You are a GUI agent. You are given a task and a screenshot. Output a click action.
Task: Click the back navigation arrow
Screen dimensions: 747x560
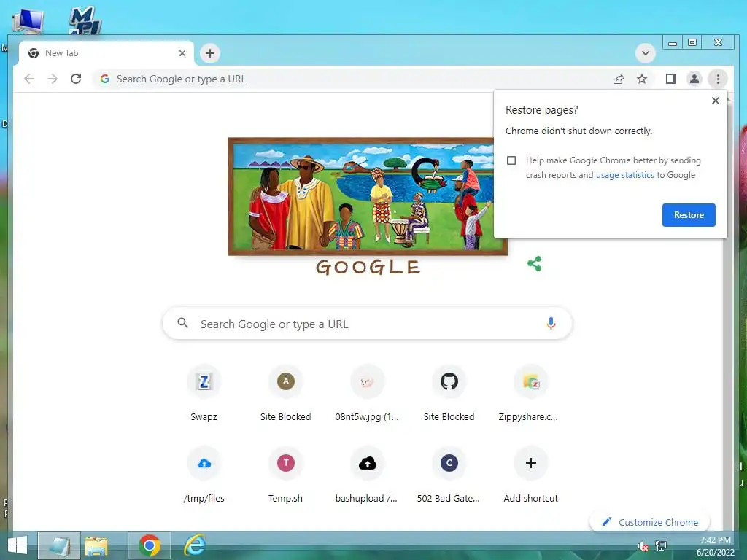click(29, 79)
